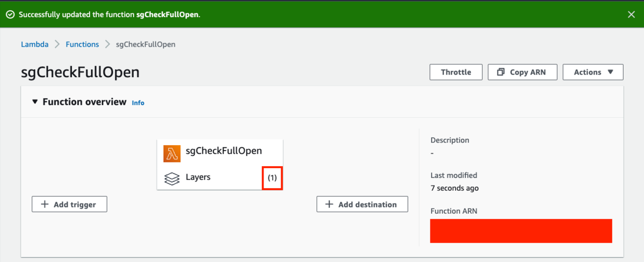Open the Actions dropdown menu
The width and height of the screenshot is (644, 262).
coord(593,72)
